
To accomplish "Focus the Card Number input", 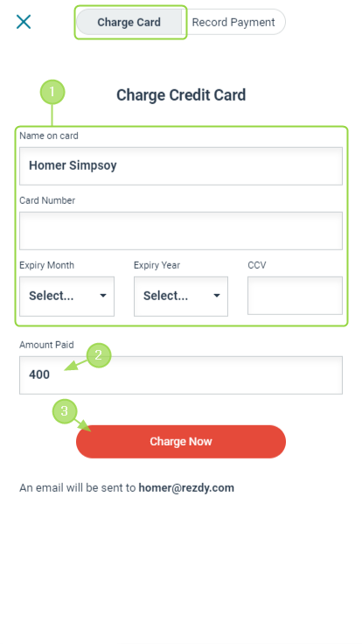I will tap(181, 231).
